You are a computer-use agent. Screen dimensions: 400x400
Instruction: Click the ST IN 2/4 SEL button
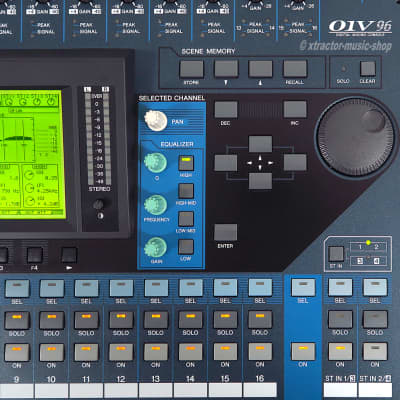[375, 287]
